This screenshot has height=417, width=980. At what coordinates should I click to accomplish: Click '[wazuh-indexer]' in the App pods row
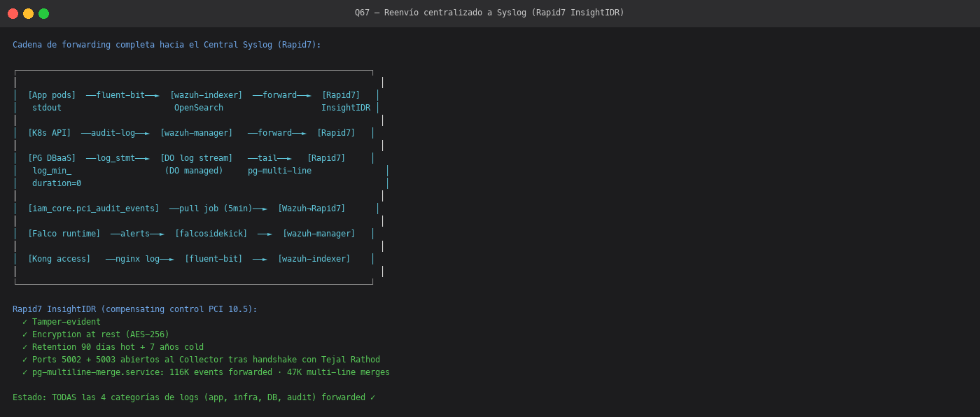(206, 95)
